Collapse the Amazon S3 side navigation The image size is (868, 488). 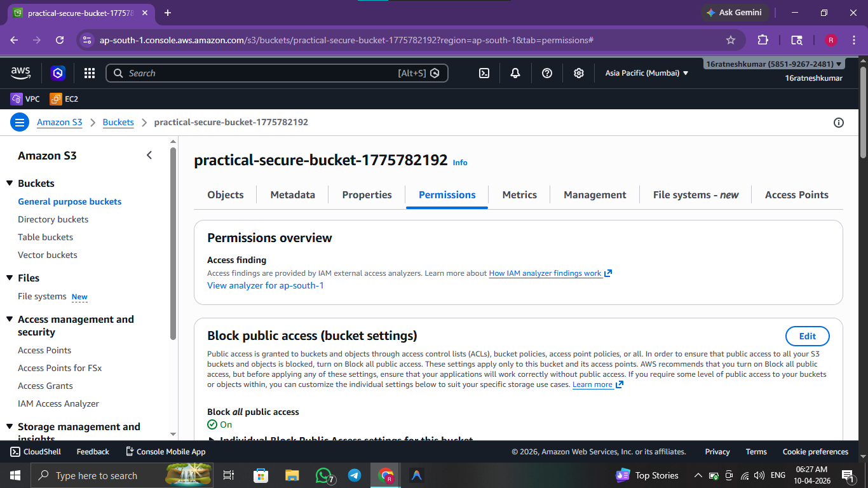(149, 155)
